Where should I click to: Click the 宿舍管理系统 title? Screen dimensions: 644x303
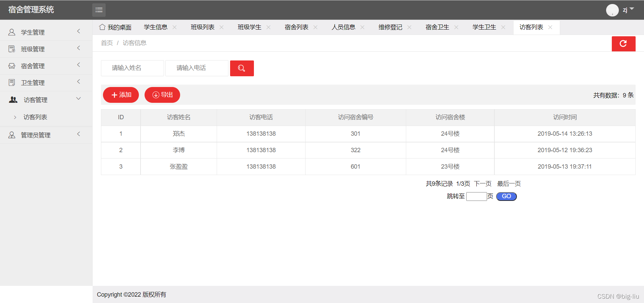coord(31,10)
